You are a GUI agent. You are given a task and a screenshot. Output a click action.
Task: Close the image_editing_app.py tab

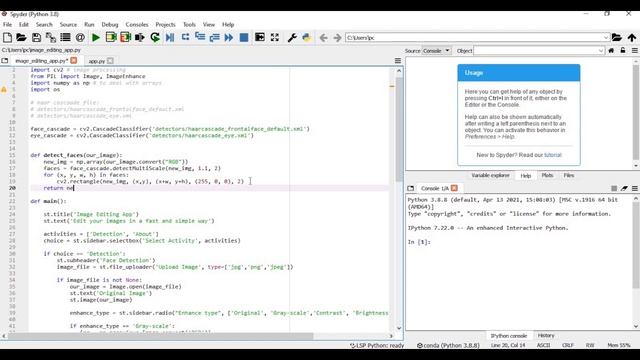(x=74, y=60)
